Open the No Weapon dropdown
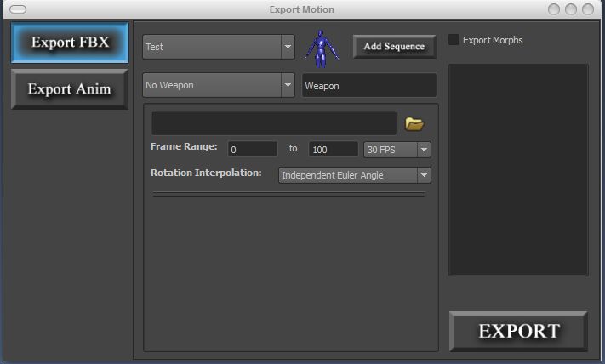Image resolution: width=605 pixels, height=364 pixels. [219, 85]
